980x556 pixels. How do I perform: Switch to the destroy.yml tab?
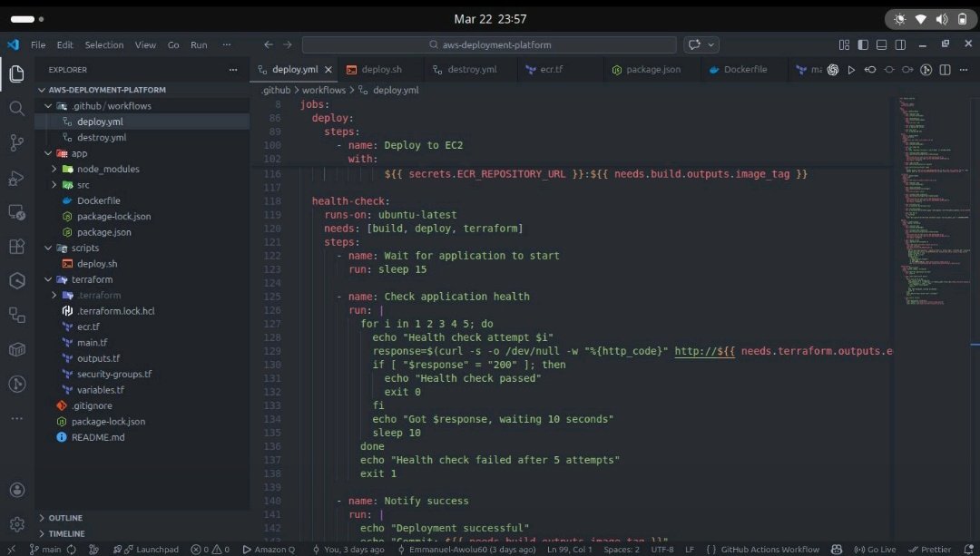(x=472, y=70)
